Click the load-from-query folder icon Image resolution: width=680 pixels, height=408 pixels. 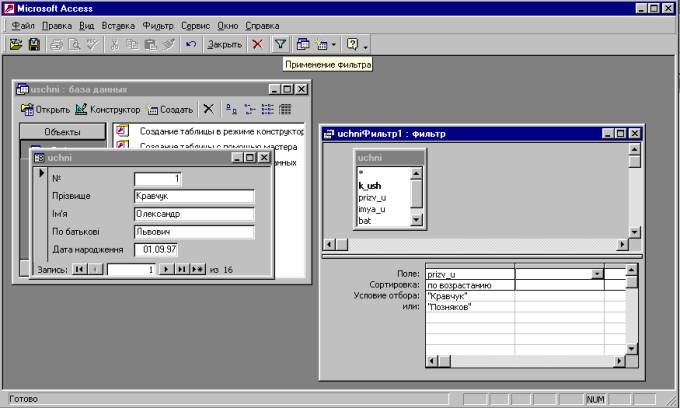tap(16, 44)
